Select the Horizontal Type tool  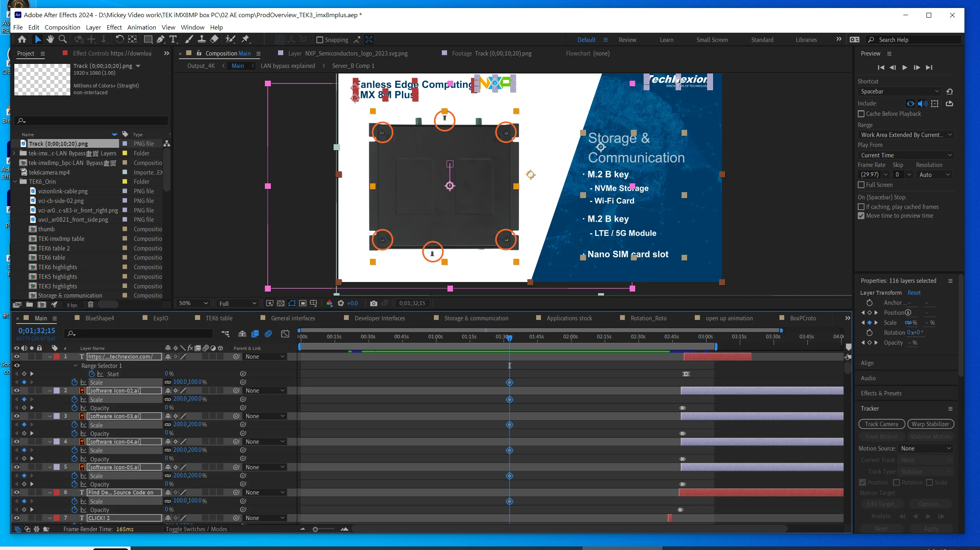click(x=173, y=39)
